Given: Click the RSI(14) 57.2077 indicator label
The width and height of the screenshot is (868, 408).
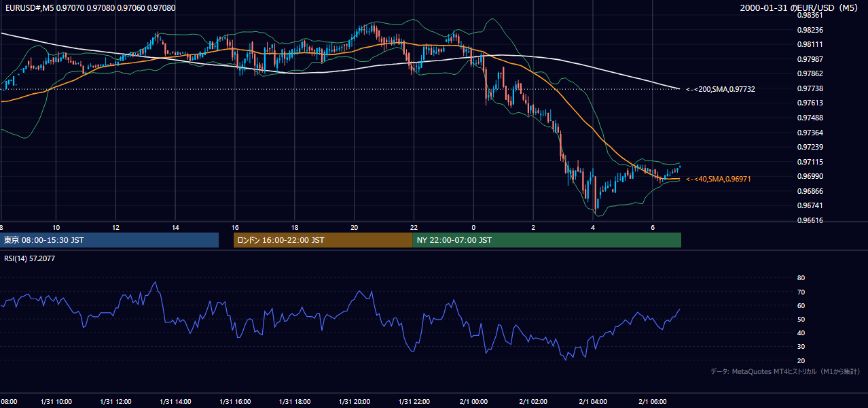Looking at the screenshot, I should (x=29, y=258).
